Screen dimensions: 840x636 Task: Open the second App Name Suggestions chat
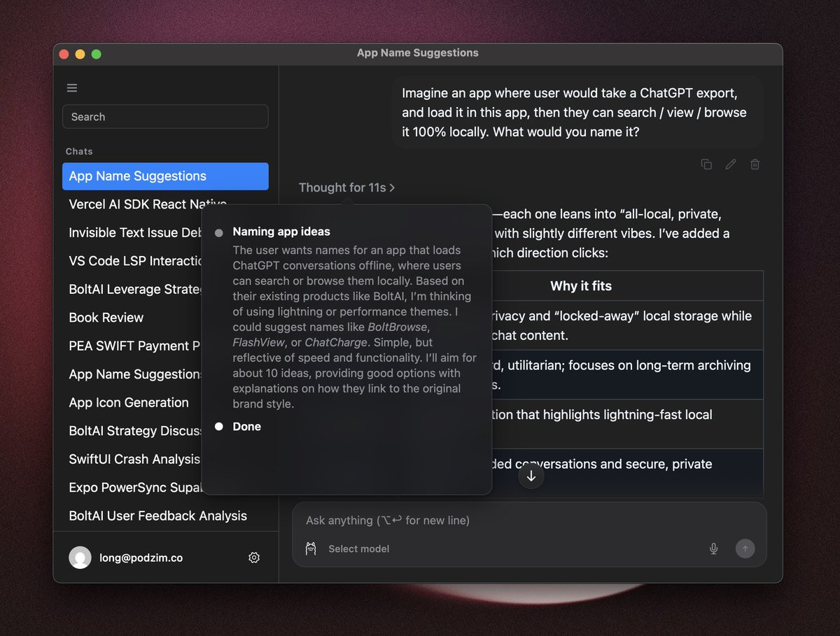coord(134,374)
